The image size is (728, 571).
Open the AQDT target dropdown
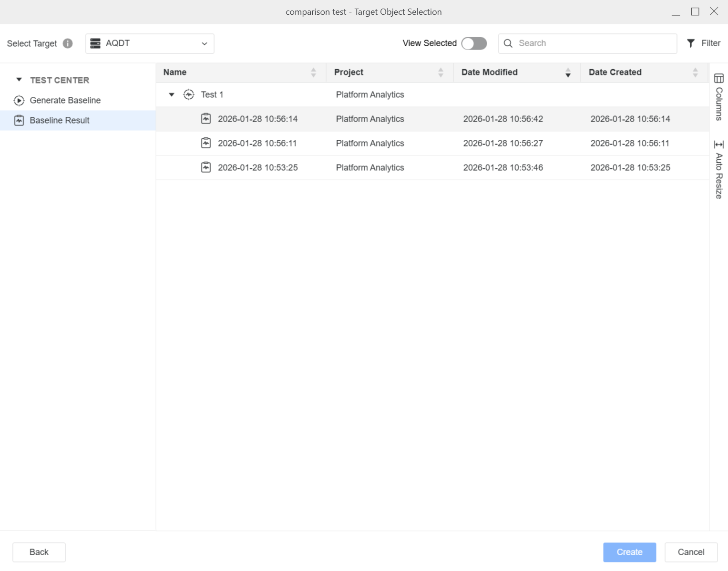(x=150, y=43)
